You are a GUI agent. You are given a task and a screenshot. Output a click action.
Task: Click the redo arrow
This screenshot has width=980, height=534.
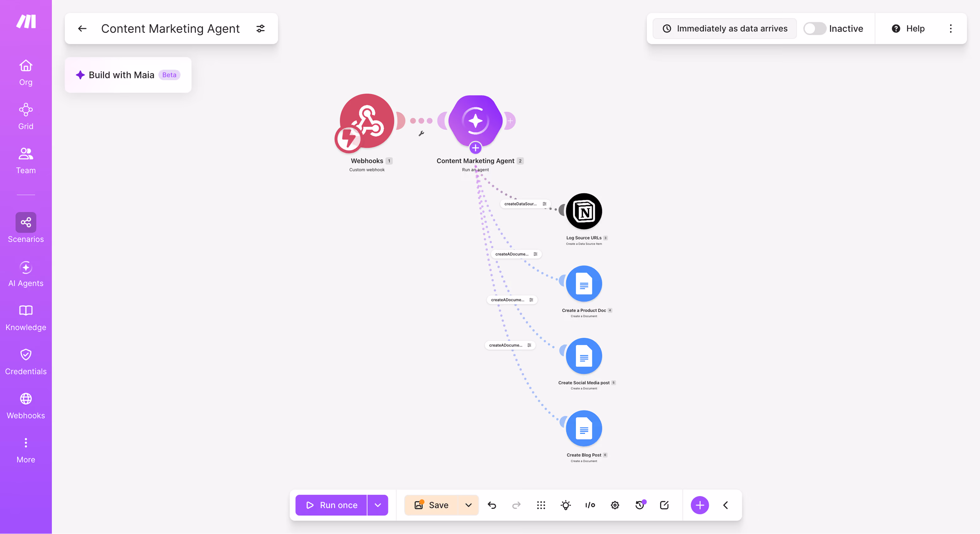(516, 505)
